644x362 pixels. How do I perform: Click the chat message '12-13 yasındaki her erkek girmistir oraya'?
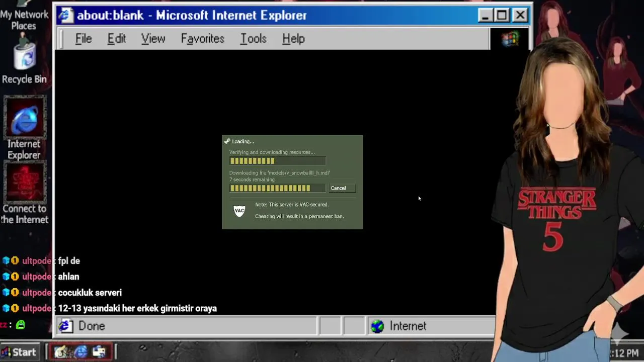(137, 308)
